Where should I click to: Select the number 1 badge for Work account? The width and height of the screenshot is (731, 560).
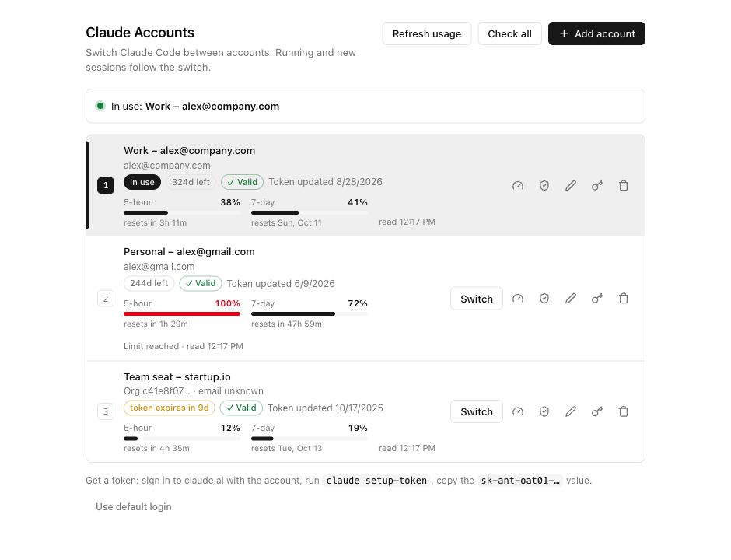point(106,186)
